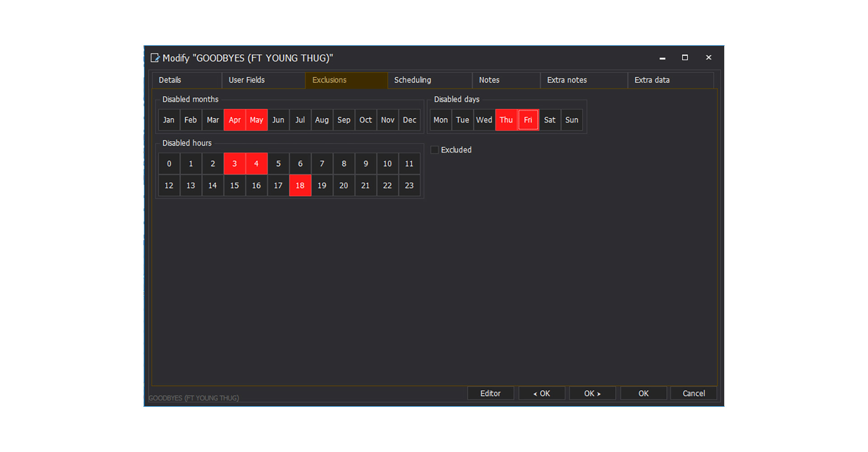The image size is (868, 452).
Task: Disable Sunday in Disabled days
Action: tap(571, 120)
